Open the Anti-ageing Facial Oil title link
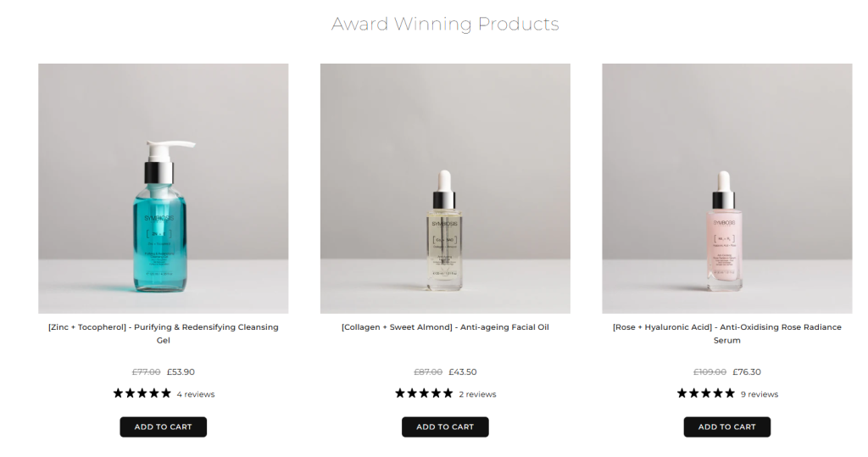 click(445, 326)
